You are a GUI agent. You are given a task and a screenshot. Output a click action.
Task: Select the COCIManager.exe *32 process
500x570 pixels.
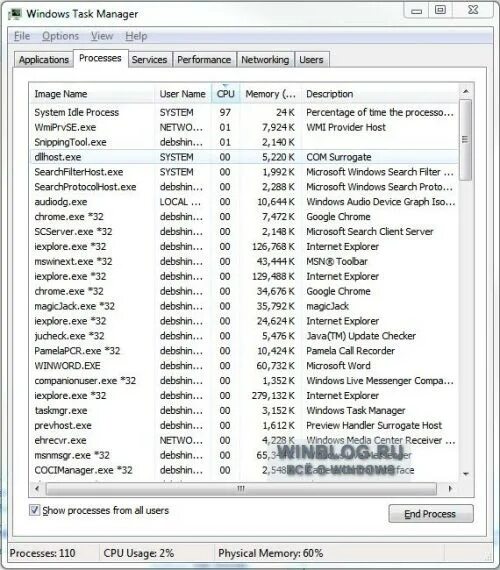click(244, 470)
